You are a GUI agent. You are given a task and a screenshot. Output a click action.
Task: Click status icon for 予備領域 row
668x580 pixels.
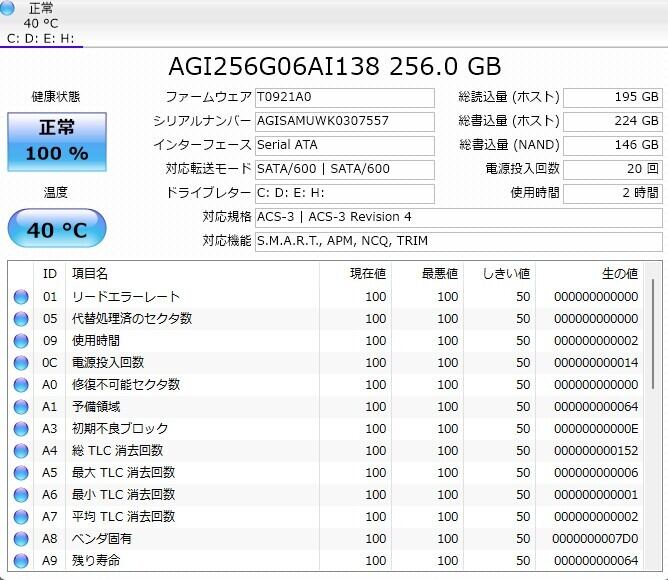pos(21,407)
